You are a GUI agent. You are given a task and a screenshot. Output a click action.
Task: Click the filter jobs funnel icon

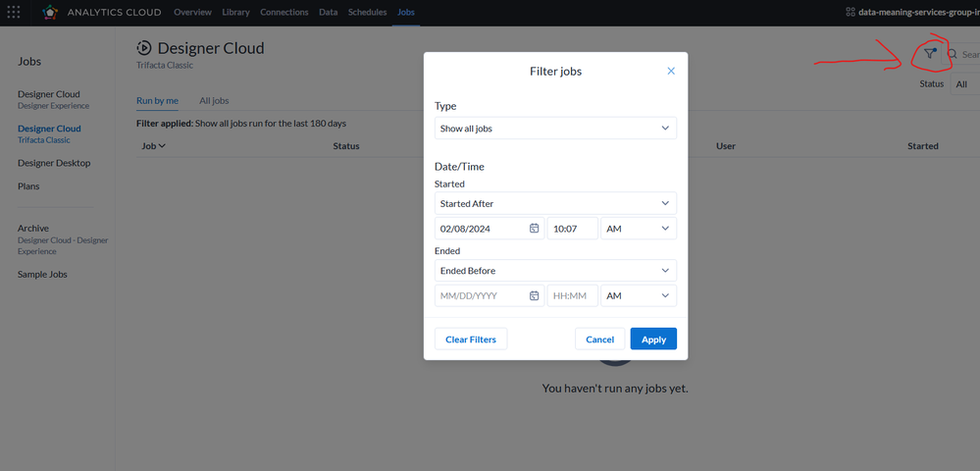930,55
